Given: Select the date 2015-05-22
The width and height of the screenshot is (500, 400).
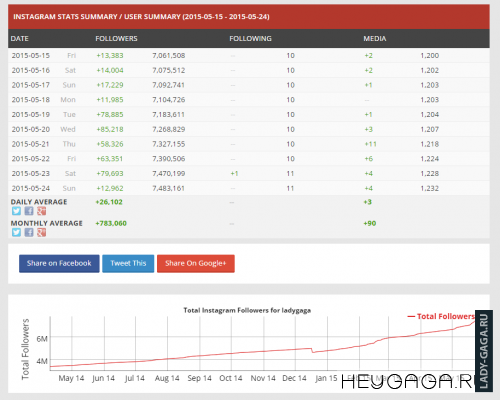Looking at the screenshot, I should coord(31,159).
